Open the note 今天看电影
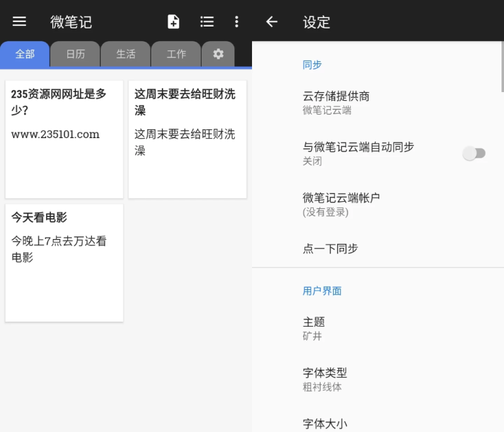Viewport: 504px width, 432px height. [x=64, y=263]
